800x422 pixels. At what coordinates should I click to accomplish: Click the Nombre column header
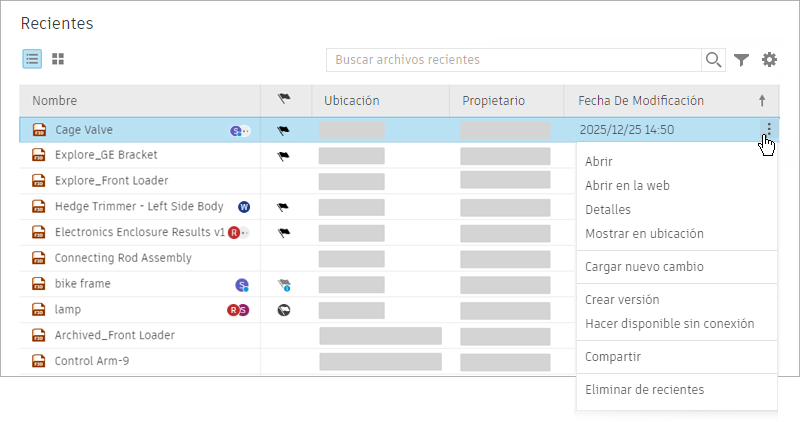[x=55, y=100]
